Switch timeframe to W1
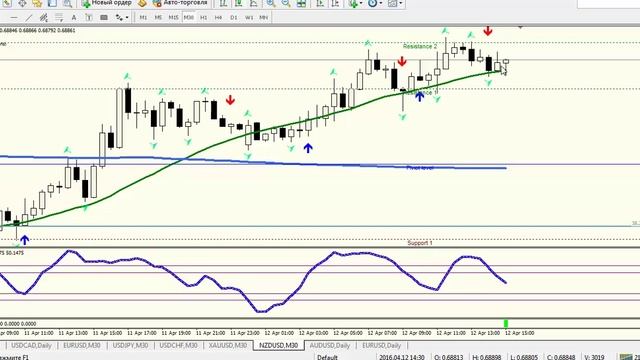 click(249, 18)
